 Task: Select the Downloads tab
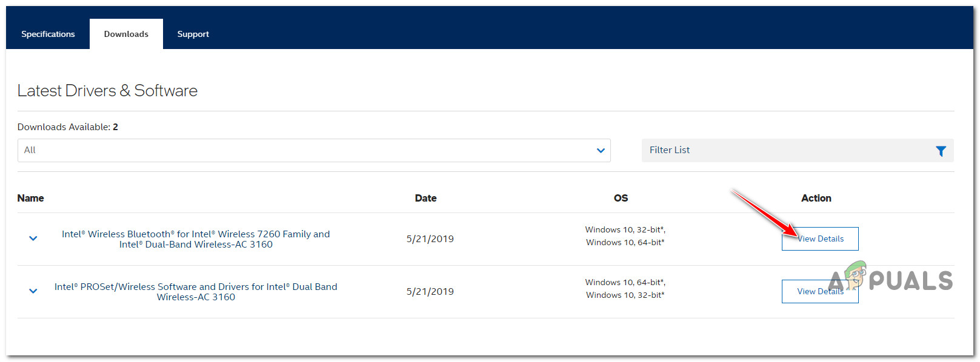[126, 34]
